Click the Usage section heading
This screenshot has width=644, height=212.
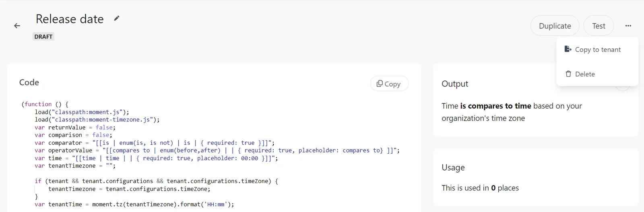tap(453, 167)
